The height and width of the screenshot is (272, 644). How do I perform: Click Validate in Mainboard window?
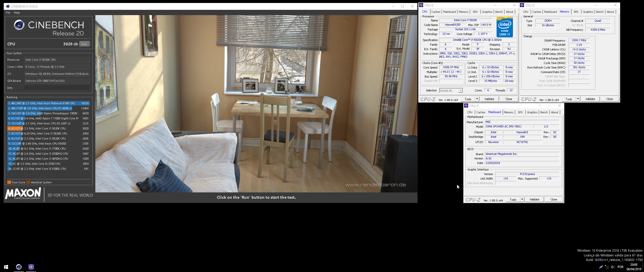pos(534,199)
